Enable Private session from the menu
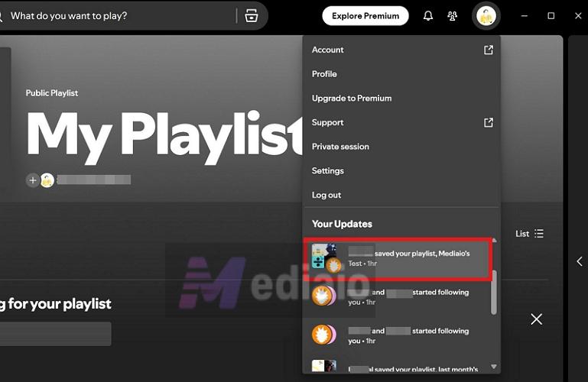Screen dimensions: 588x382 coord(401,147)
